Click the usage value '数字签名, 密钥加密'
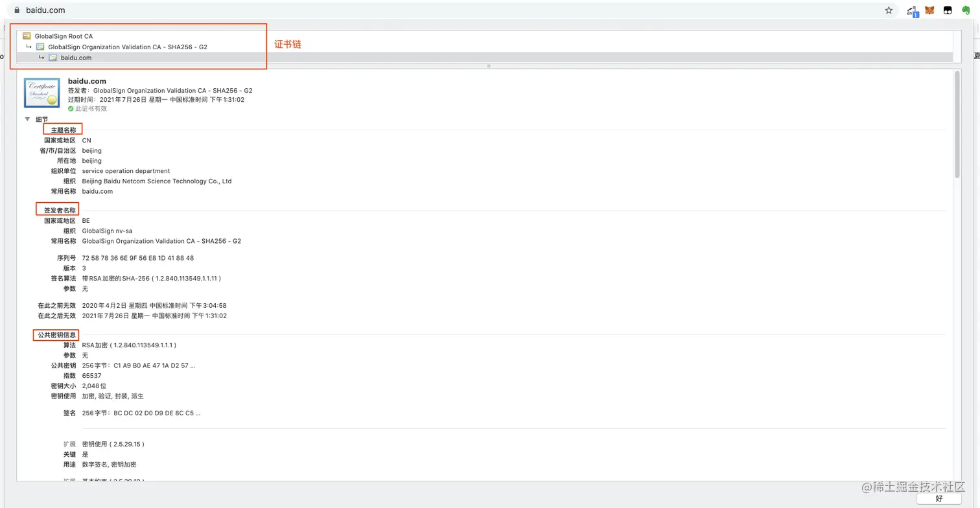980x508 pixels. coord(109,465)
